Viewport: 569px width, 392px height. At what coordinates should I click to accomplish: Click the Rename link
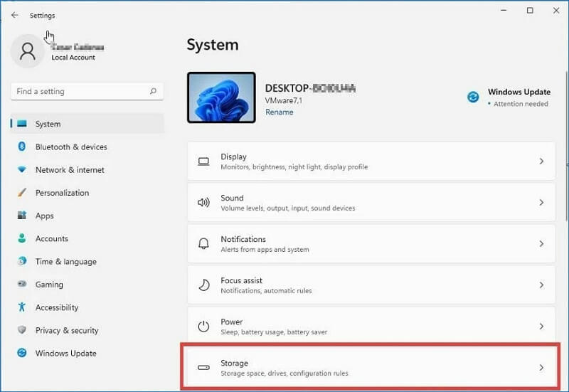(x=279, y=112)
